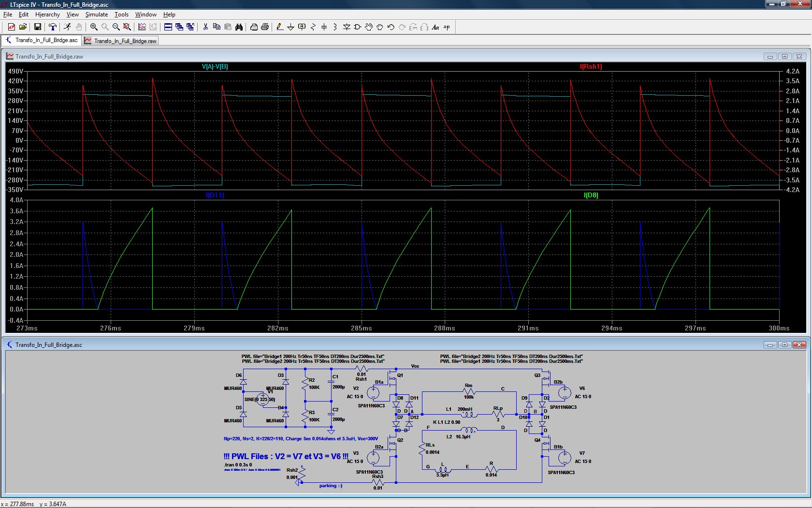812x508 pixels.
Task: Place a ground symbol from toolbar
Action: point(290,27)
